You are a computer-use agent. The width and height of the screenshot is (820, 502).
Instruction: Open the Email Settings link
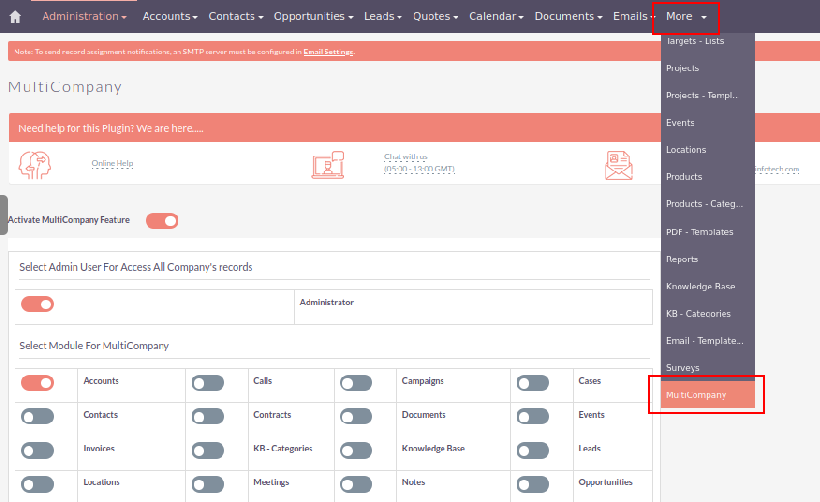pyautogui.click(x=328, y=52)
